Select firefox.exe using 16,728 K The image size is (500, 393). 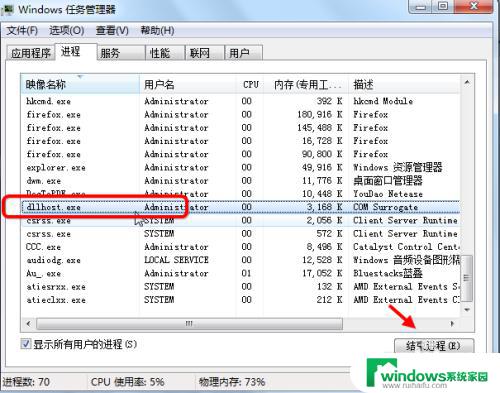[241, 141]
